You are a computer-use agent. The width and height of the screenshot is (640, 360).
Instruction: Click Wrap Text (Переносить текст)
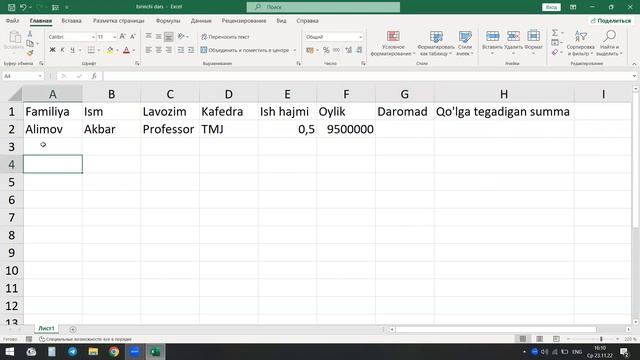(225, 37)
